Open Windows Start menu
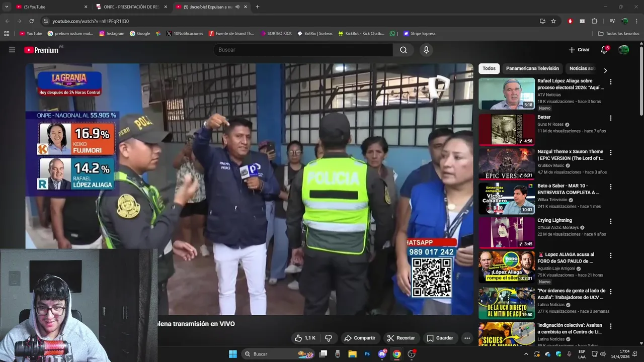Screen dimensions: 644x362 [x=233, y=354]
